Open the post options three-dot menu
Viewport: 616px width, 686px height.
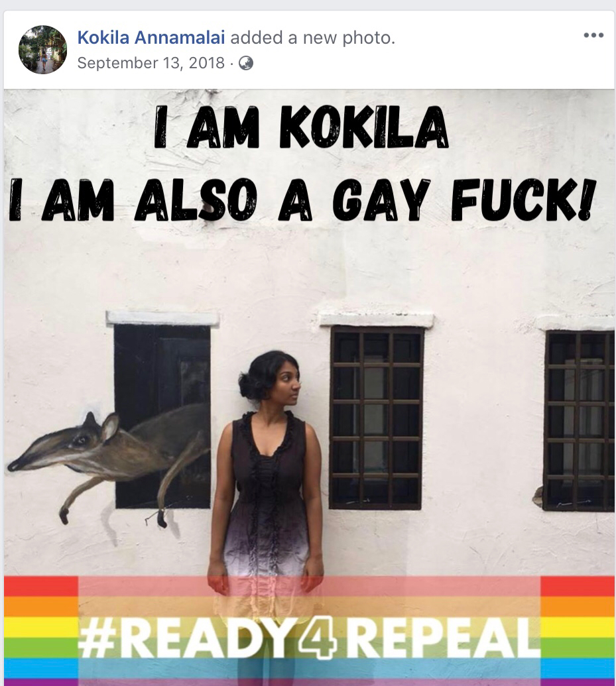coord(593,35)
